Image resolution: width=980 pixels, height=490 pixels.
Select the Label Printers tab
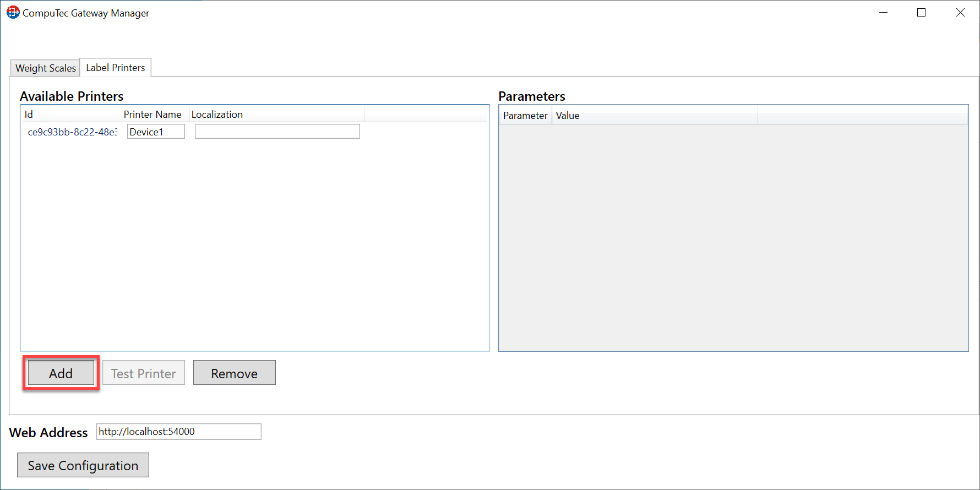click(x=115, y=67)
